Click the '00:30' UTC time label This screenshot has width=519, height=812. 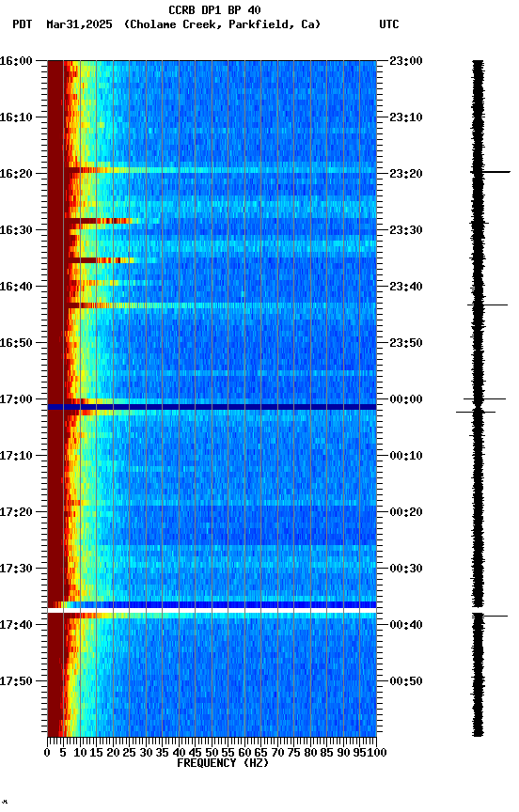pyautogui.click(x=406, y=569)
